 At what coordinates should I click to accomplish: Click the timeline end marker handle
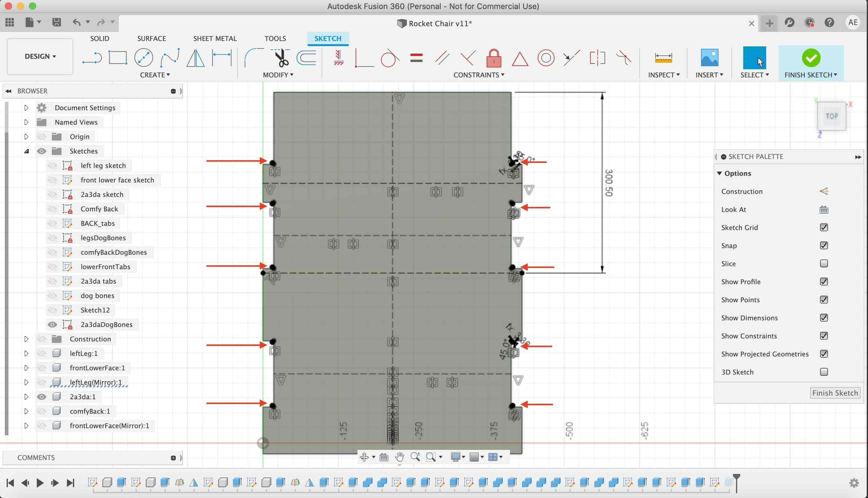(x=737, y=482)
